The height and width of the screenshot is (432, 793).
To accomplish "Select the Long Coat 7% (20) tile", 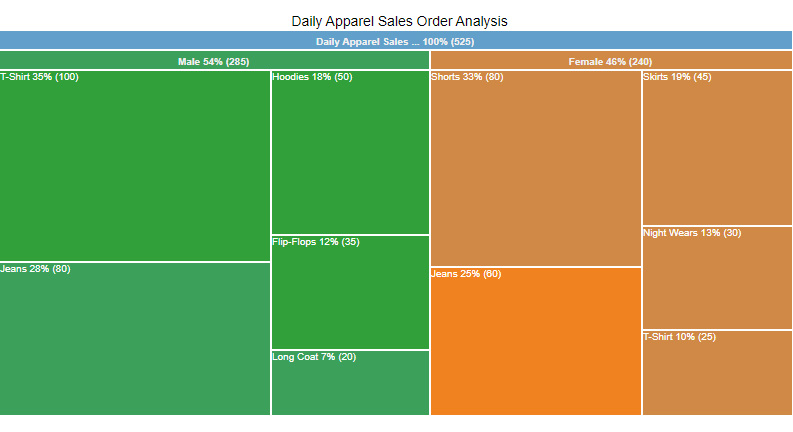I will pos(350,383).
